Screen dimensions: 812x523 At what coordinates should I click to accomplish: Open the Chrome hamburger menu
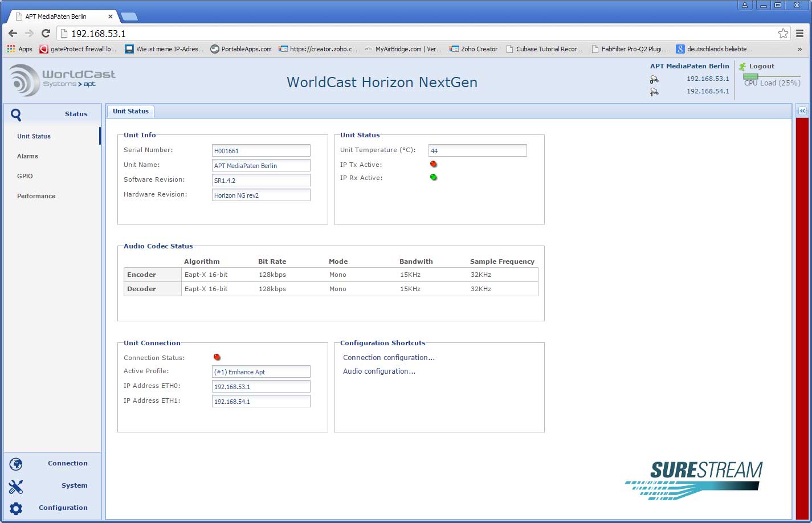(x=800, y=34)
